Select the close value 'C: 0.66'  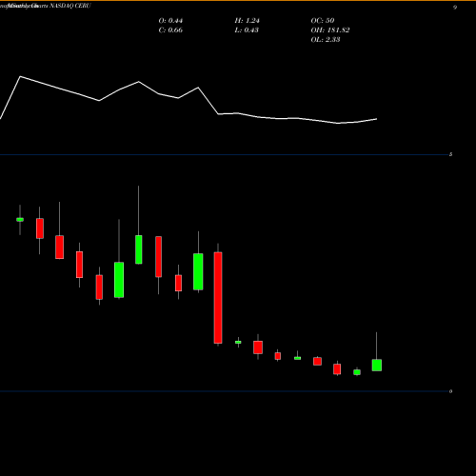170,30
